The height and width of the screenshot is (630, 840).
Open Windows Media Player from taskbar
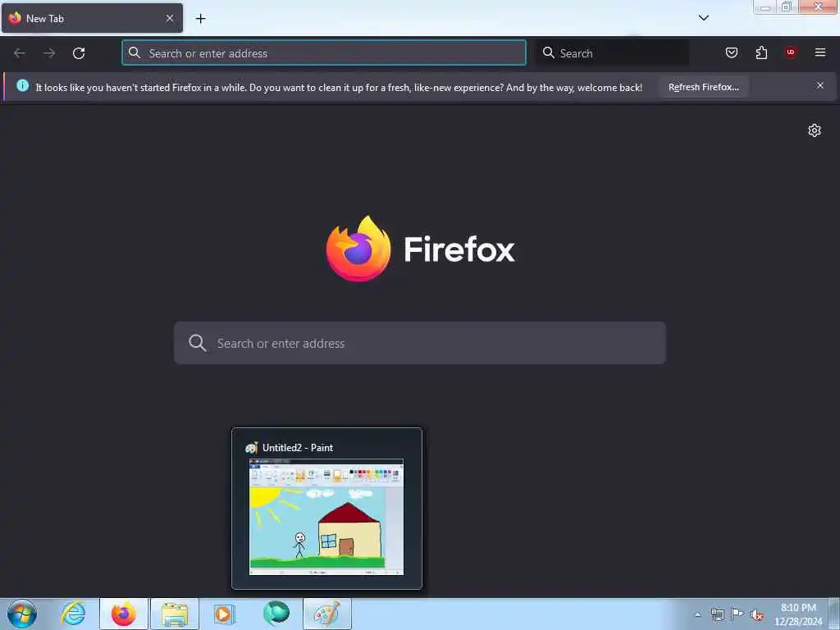click(225, 614)
